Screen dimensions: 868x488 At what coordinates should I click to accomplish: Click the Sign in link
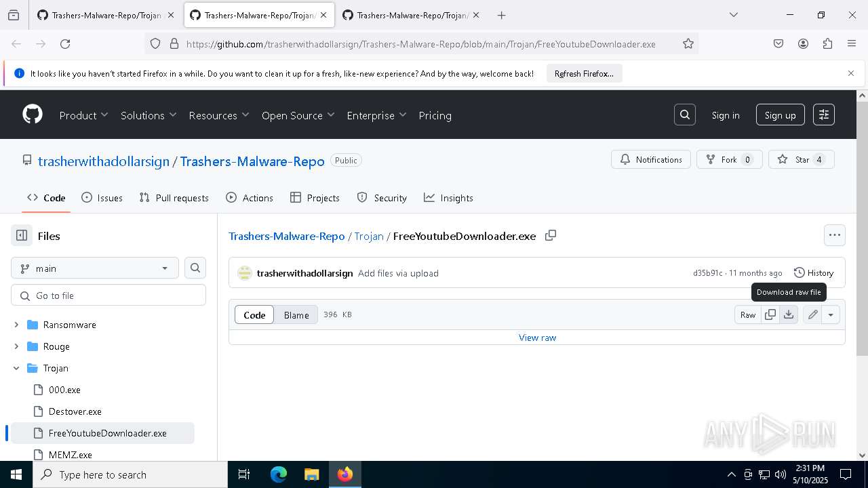coord(726,115)
